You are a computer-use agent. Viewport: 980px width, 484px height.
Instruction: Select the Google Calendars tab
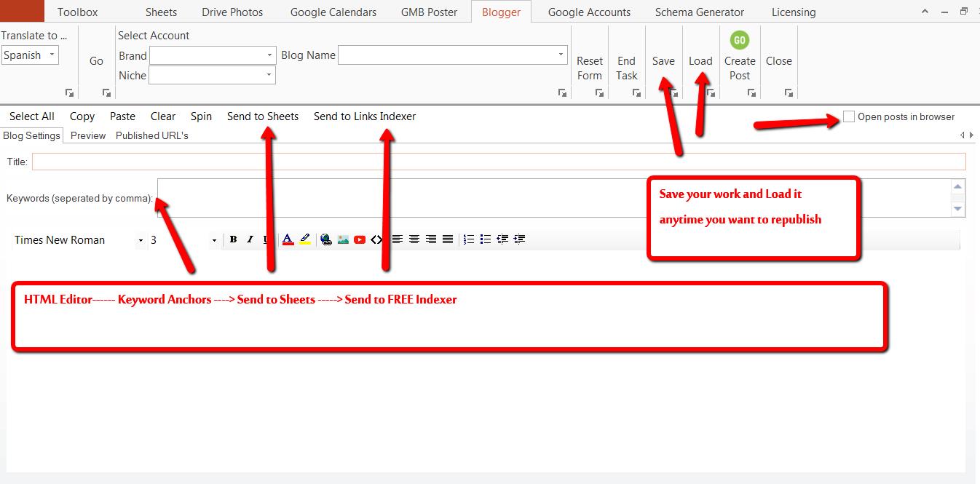pyautogui.click(x=333, y=12)
